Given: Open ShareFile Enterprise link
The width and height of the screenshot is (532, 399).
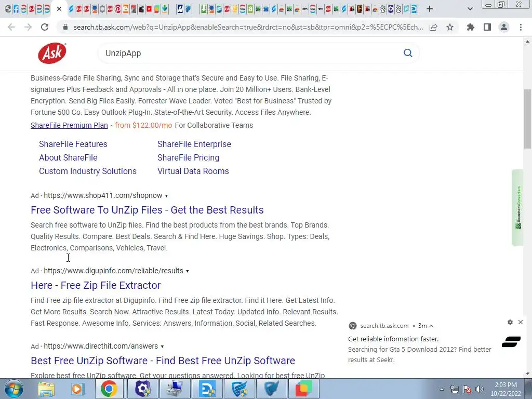Looking at the screenshot, I should pos(194,144).
